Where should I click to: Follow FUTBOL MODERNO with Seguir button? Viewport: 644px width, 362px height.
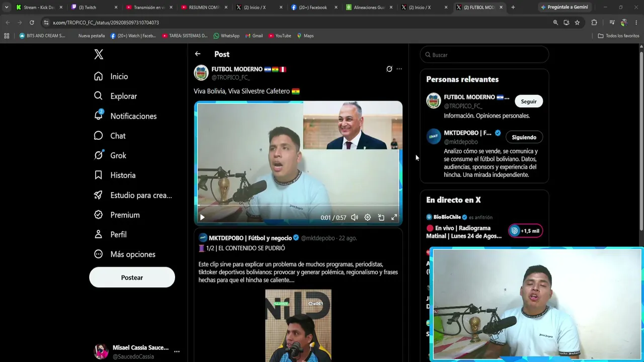(x=529, y=102)
